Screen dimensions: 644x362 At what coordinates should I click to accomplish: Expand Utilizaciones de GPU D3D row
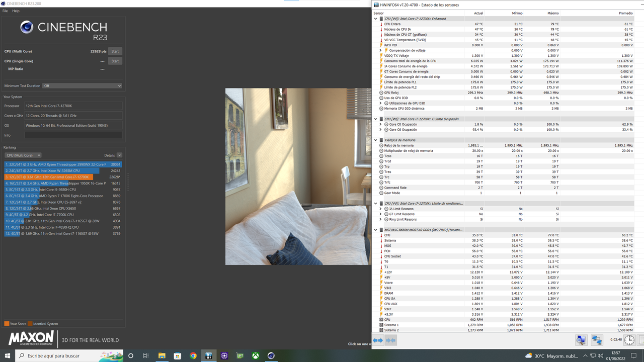381,103
